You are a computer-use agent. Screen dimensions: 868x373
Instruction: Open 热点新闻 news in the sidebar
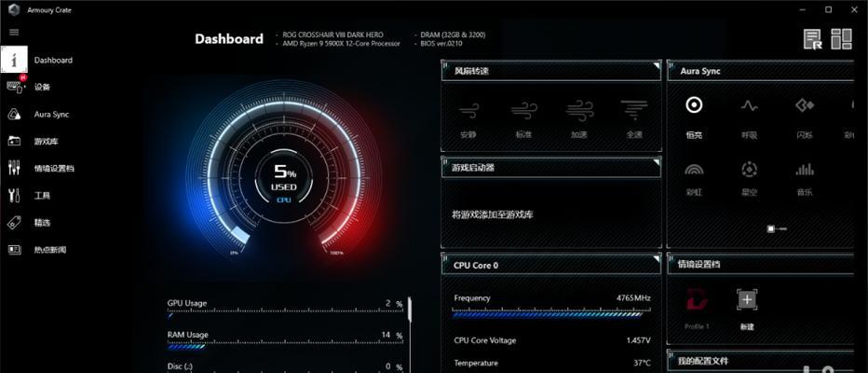49,250
